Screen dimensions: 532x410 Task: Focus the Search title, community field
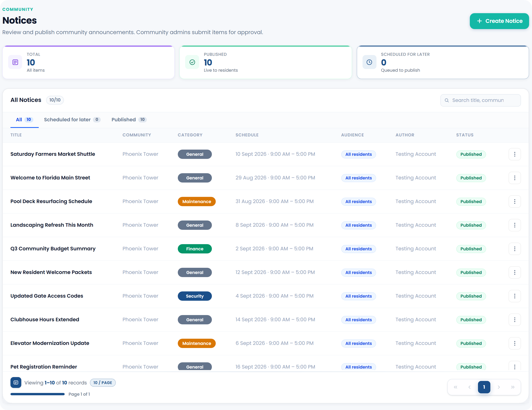480,100
